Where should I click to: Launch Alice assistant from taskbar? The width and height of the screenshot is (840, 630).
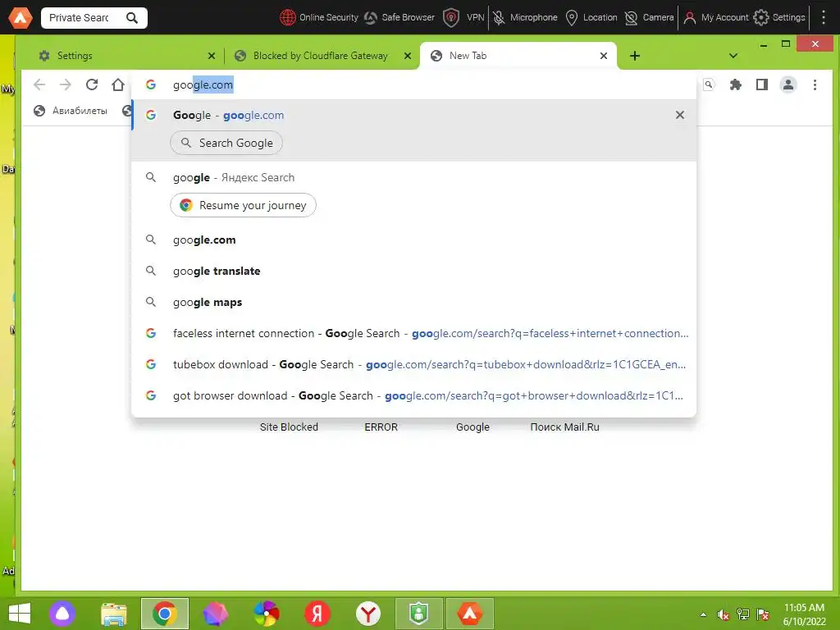tap(62, 614)
